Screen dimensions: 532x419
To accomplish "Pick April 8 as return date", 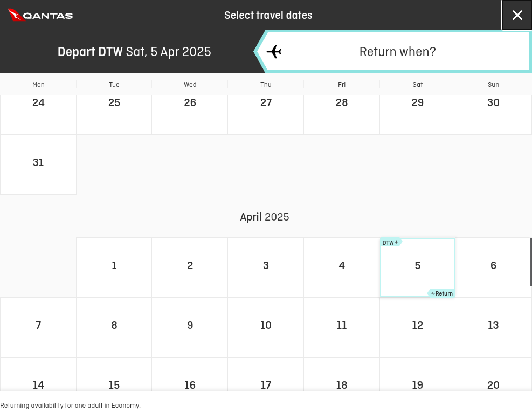I will 114,327.
